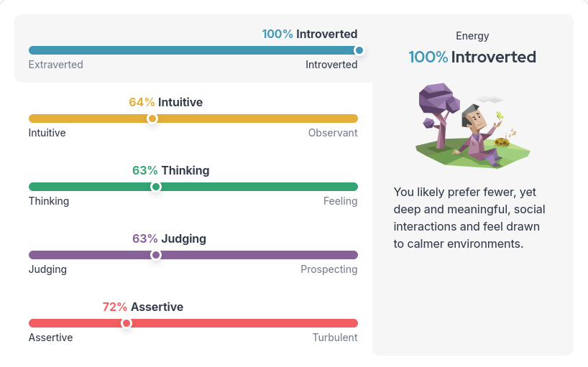Click the Thinking slider handle

tap(155, 187)
